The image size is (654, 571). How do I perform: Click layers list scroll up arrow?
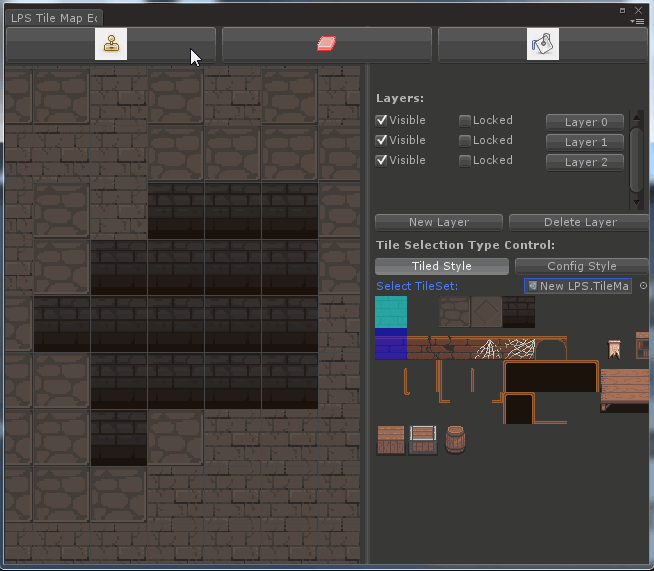point(636,118)
